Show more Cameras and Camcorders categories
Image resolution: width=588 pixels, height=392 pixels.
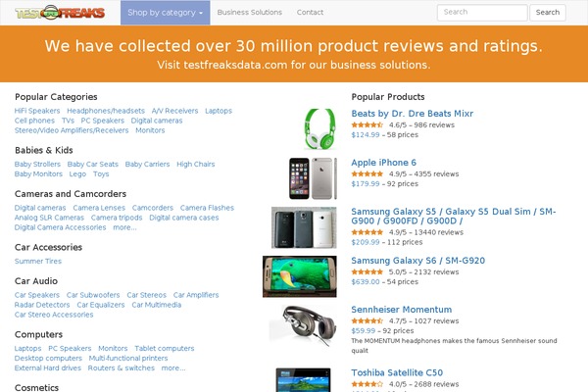click(124, 227)
